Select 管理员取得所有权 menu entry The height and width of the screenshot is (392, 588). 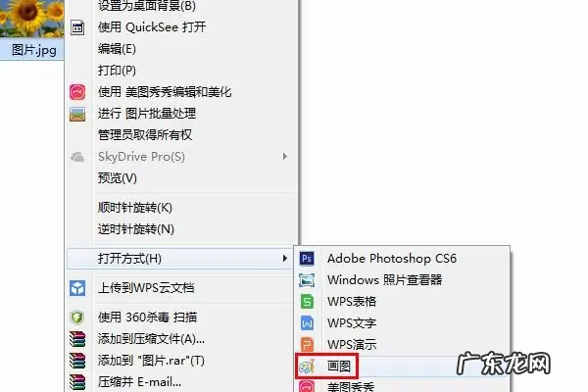[145, 135]
